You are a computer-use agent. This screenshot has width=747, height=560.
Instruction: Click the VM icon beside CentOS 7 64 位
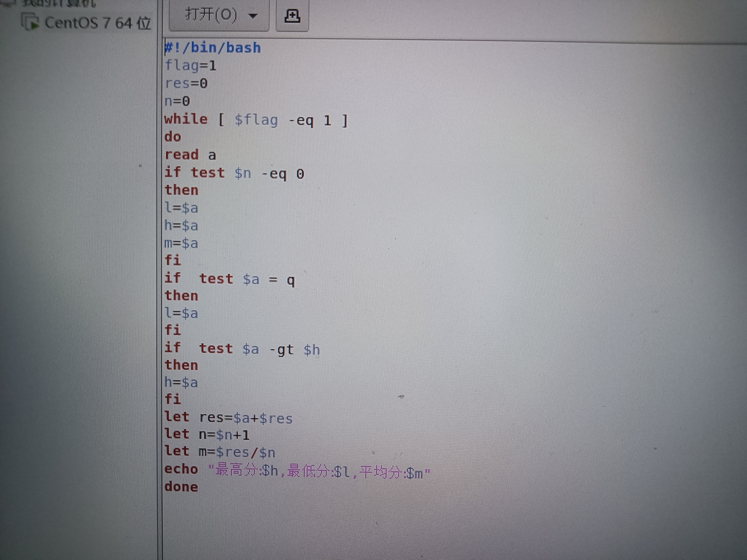point(30,22)
